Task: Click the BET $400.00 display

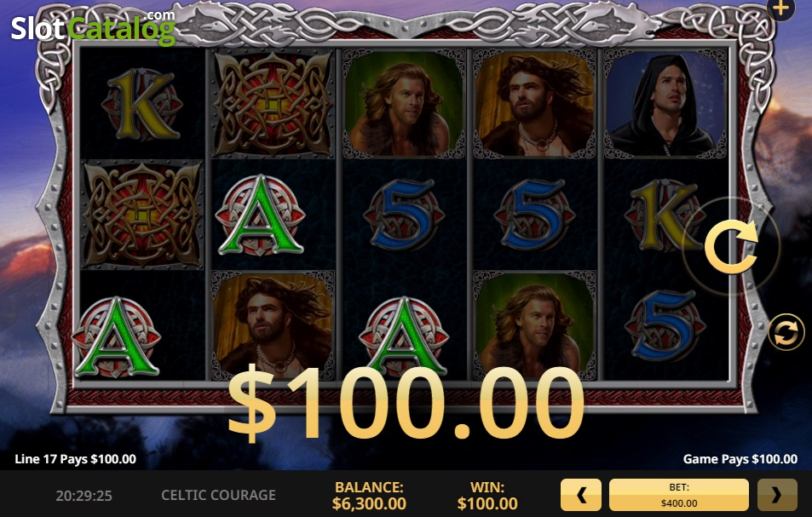Action: [679, 495]
